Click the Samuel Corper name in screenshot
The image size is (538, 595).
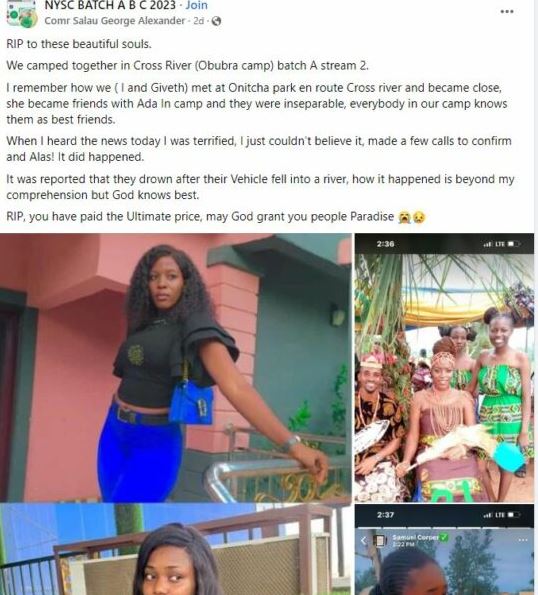pyautogui.click(x=415, y=537)
